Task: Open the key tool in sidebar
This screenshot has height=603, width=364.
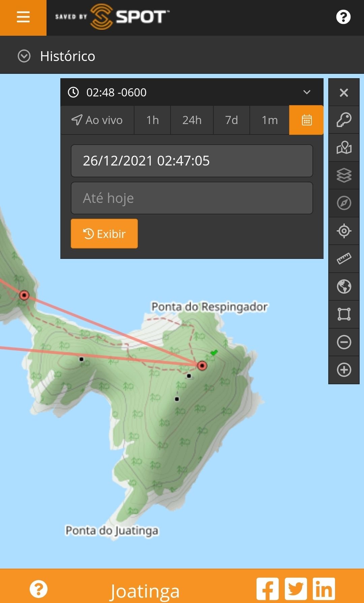Action: click(344, 120)
